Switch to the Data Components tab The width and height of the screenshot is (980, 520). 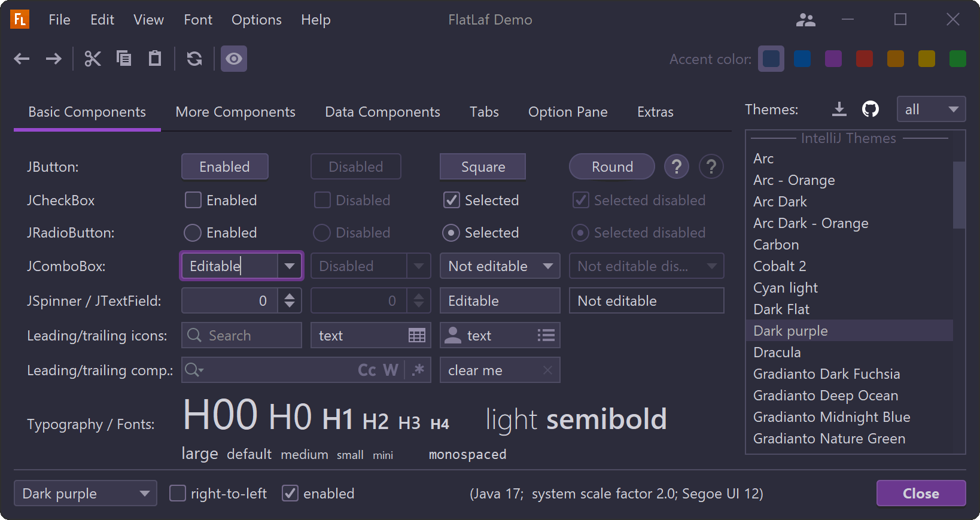click(382, 112)
